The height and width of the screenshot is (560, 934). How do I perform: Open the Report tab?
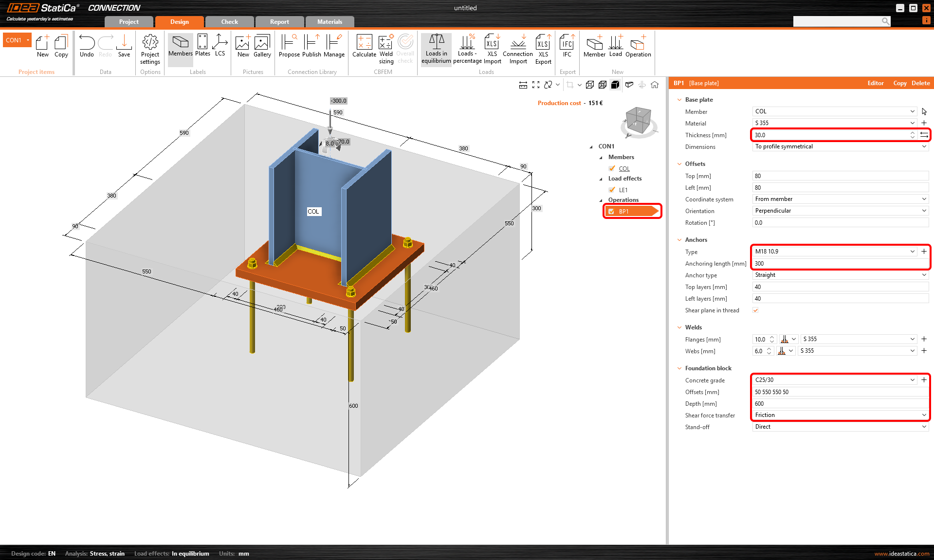coord(279,22)
